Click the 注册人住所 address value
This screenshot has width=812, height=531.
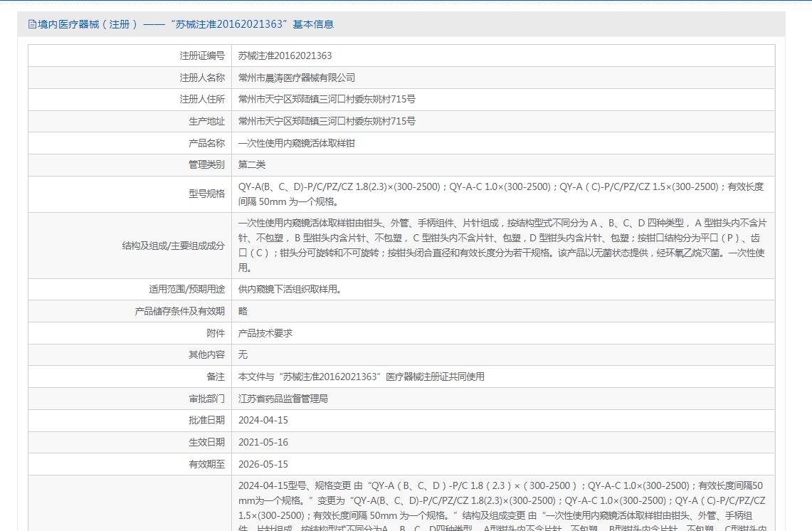(x=327, y=100)
